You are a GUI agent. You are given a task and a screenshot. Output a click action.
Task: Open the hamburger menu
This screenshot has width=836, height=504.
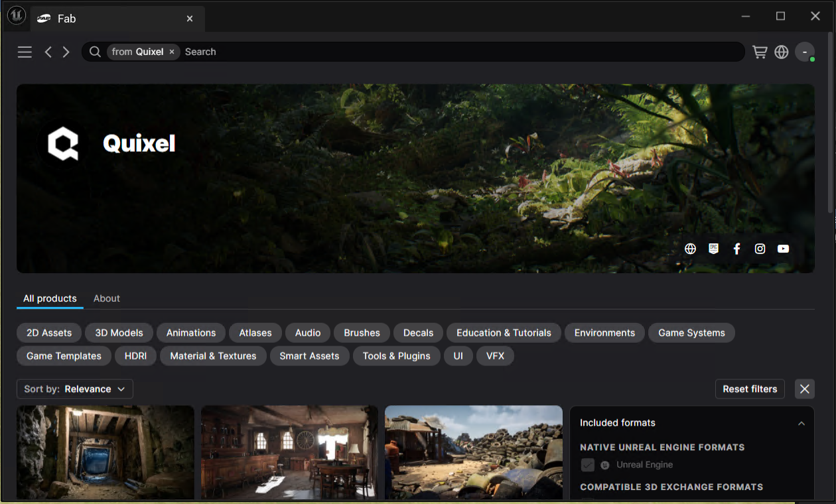pyautogui.click(x=25, y=52)
